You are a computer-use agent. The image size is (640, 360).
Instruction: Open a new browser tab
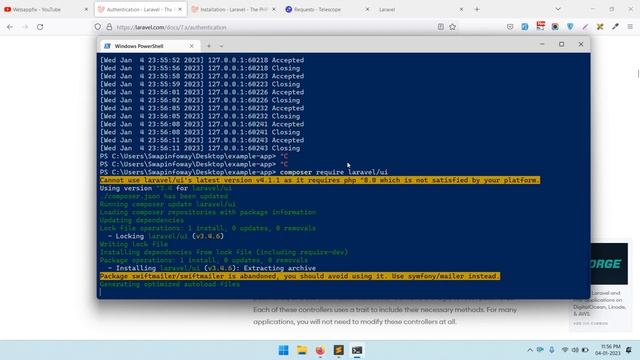[477, 9]
